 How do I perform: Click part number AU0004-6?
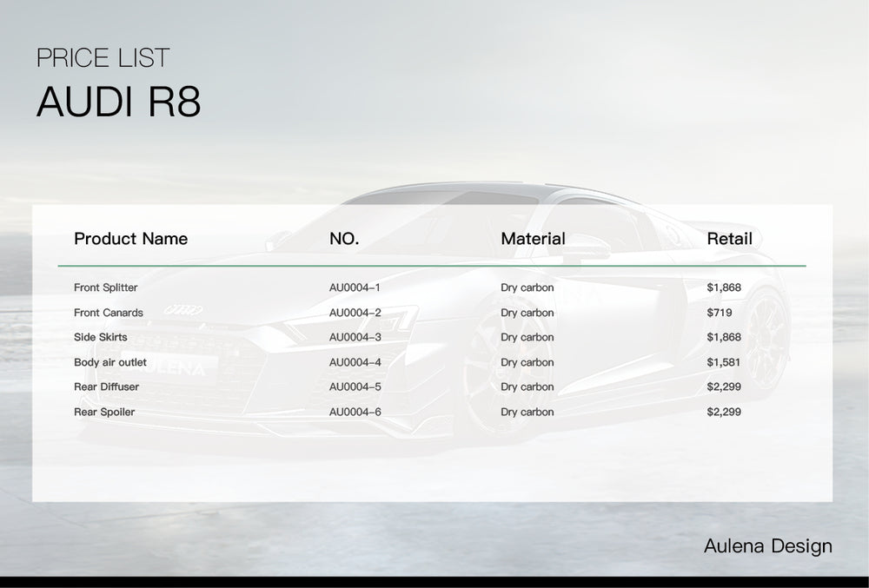click(355, 412)
